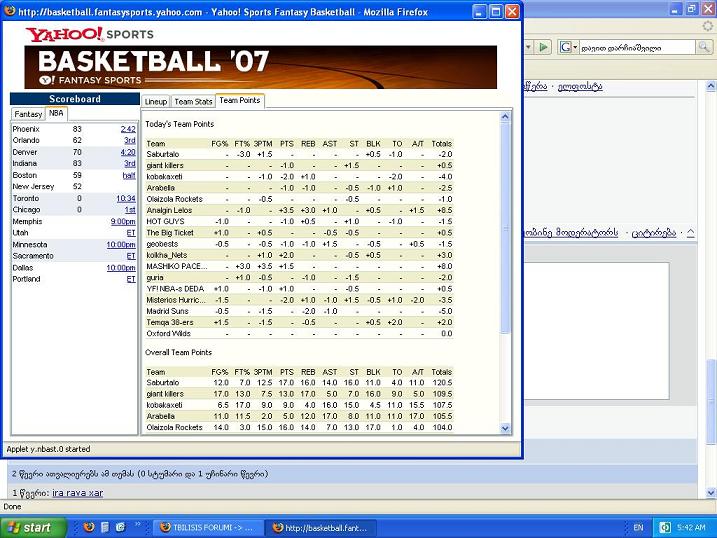The width and height of the screenshot is (717, 538).
Task: Click the system tray icon beside the clock
Action: click(x=664, y=527)
